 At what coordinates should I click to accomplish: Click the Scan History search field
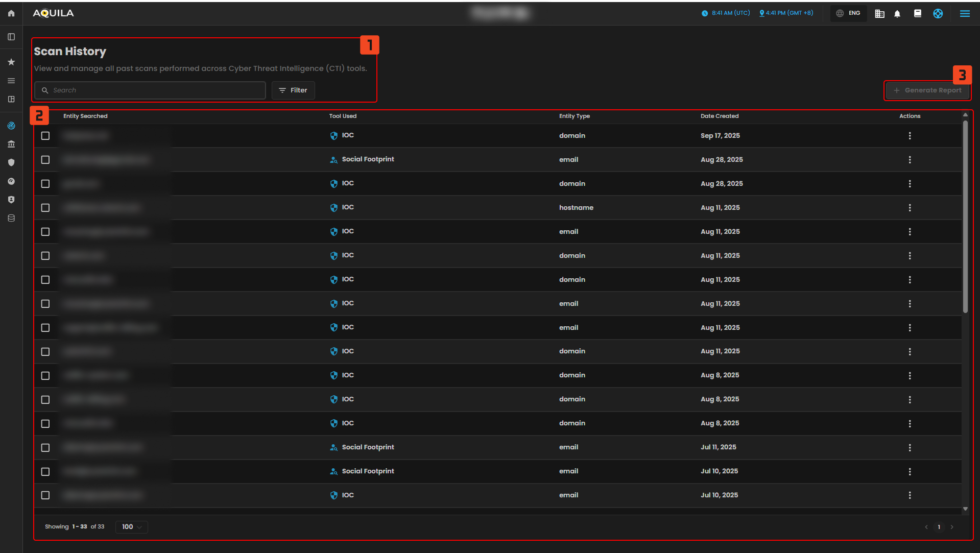pyautogui.click(x=153, y=90)
